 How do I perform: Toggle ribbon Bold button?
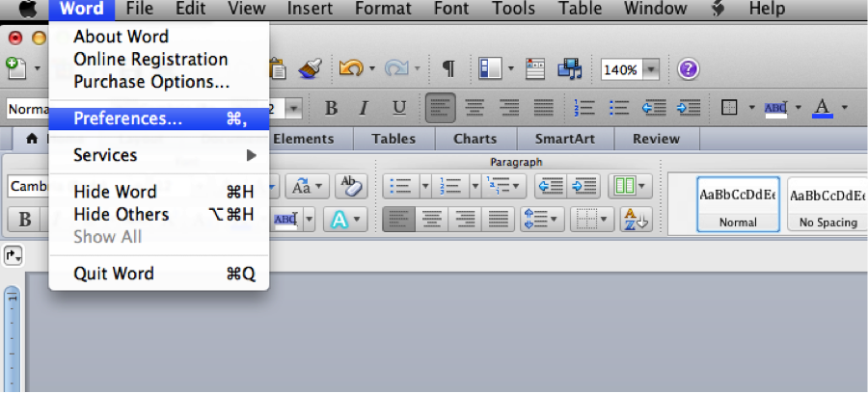coord(25,220)
